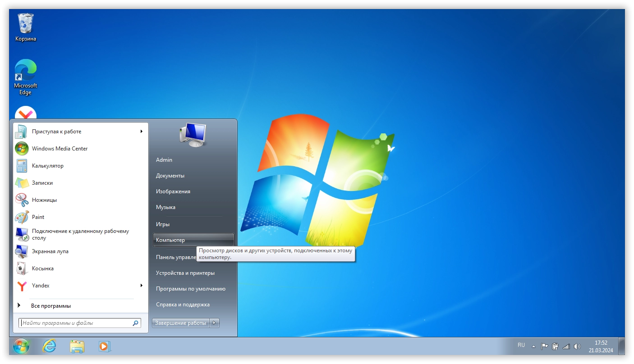The image size is (634, 364).
Task: Open Устройства и принтеры
Action: point(185,273)
